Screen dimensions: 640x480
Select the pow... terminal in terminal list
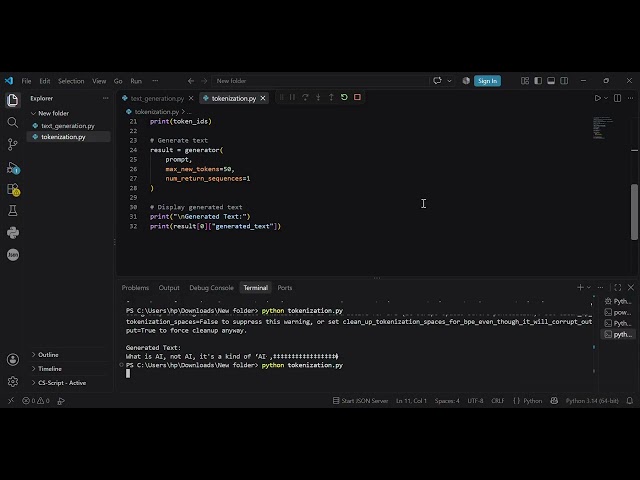618,312
